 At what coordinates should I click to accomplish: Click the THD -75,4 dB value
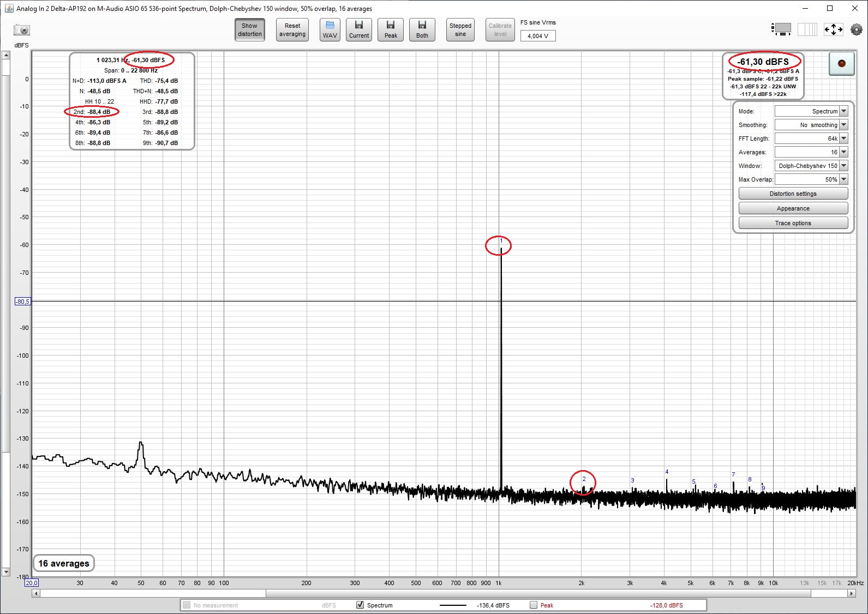tap(166, 81)
